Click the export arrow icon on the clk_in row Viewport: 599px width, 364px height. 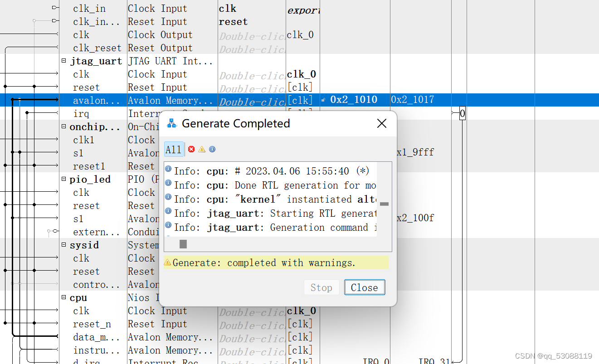coord(55,8)
